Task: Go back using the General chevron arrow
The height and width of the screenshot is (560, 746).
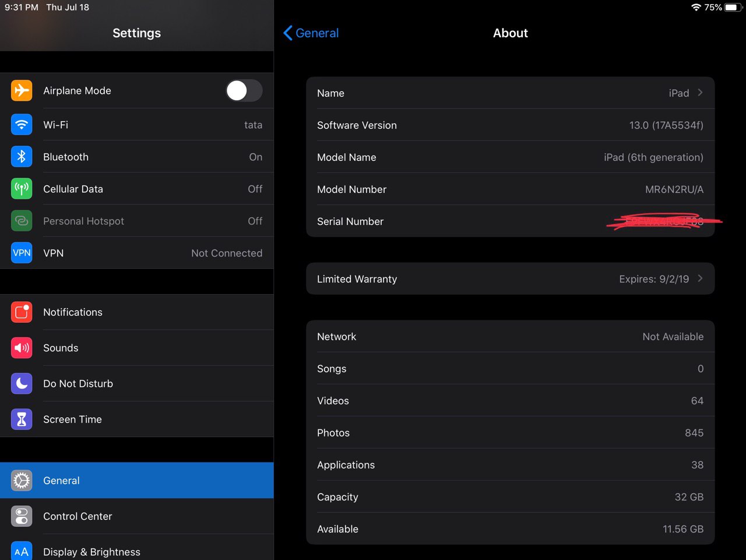Action: click(288, 33)
